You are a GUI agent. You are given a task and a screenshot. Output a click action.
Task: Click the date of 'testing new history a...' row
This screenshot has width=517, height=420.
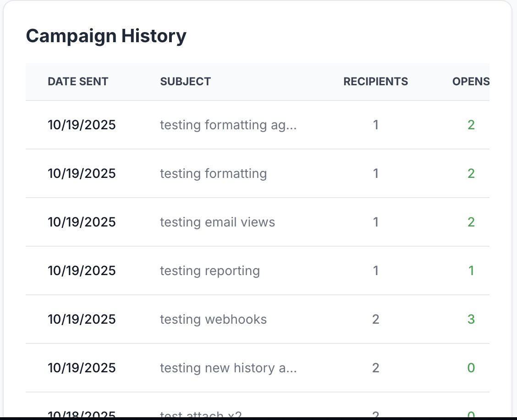coord(82,368)
